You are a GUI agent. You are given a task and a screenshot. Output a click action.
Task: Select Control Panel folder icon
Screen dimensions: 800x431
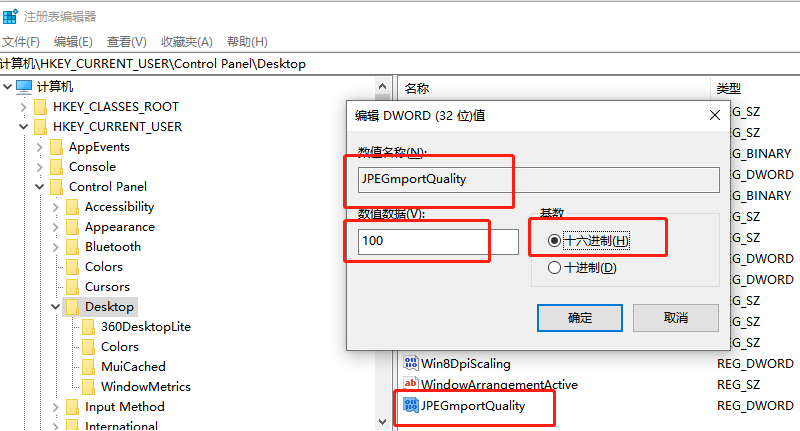pyautogui.click(x=57, y=187)
